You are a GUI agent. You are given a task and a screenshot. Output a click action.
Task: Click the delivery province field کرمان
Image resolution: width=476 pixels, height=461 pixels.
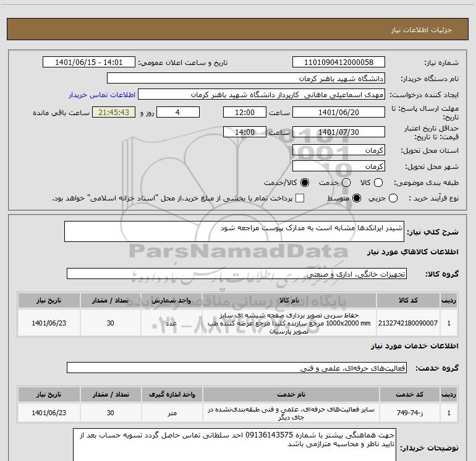(x=339, y=150)
